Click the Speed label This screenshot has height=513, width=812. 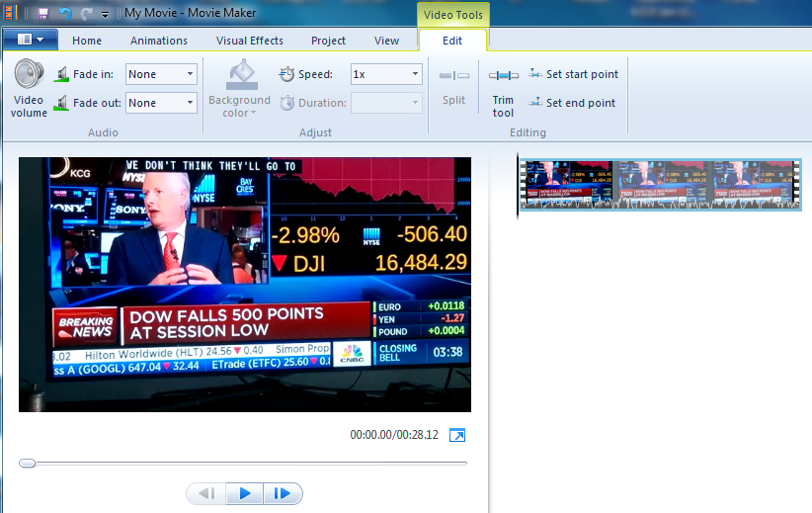coord(315,74)
